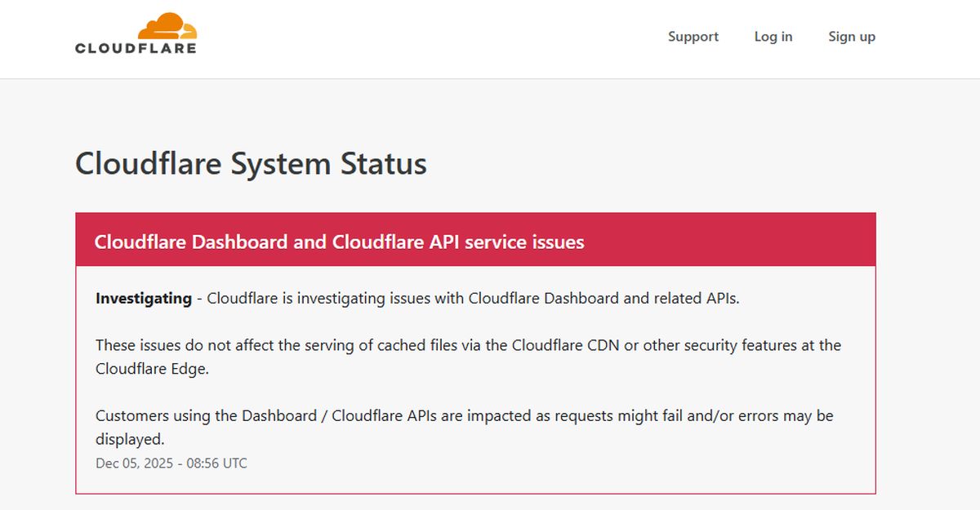
Task: Select the paragraph about impacted API requests
Action: coord(463,415)
